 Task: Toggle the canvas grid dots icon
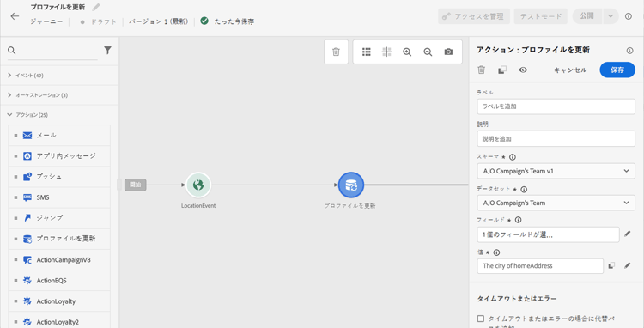367,52
